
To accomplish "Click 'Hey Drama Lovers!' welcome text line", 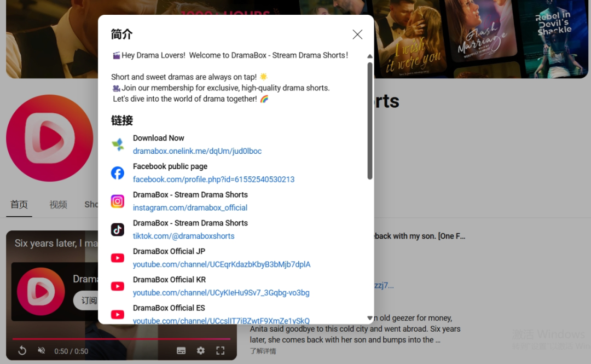I will click(x=230, y=55).
